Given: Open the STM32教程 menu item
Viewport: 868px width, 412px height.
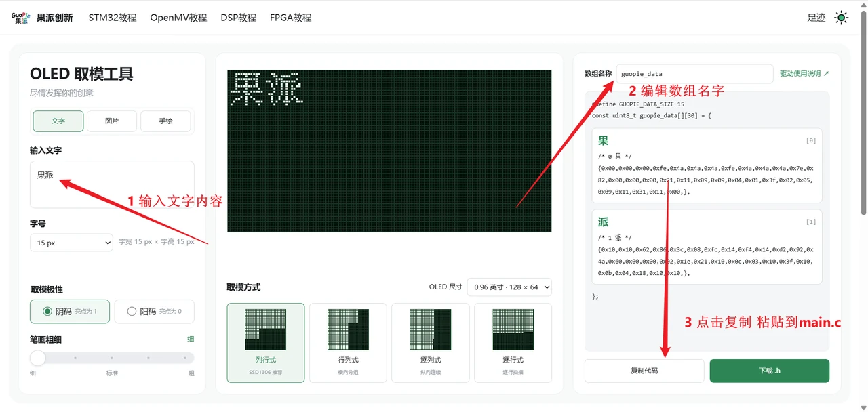Looking at the screenshot, I should 113,18.
